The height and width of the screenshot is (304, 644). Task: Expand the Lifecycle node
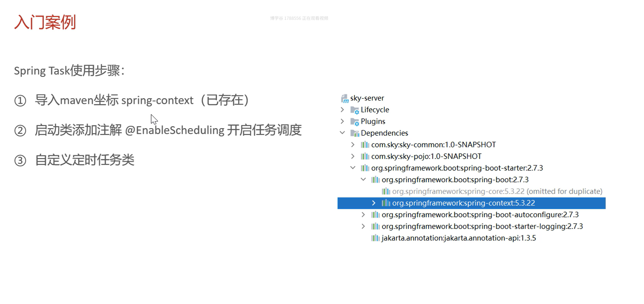click(343, 110)
